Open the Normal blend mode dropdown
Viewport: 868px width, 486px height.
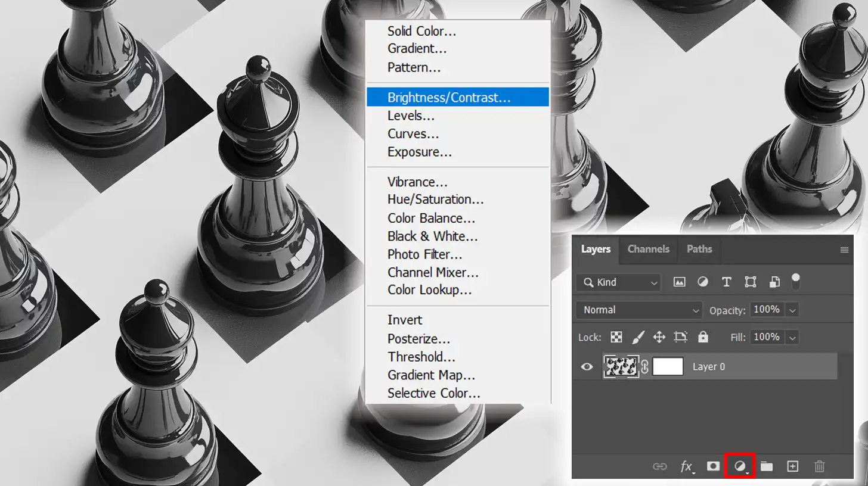pos(640,310)
